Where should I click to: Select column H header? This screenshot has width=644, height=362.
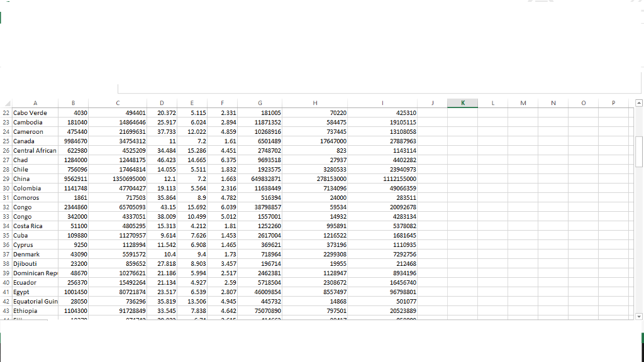point(314,103)
